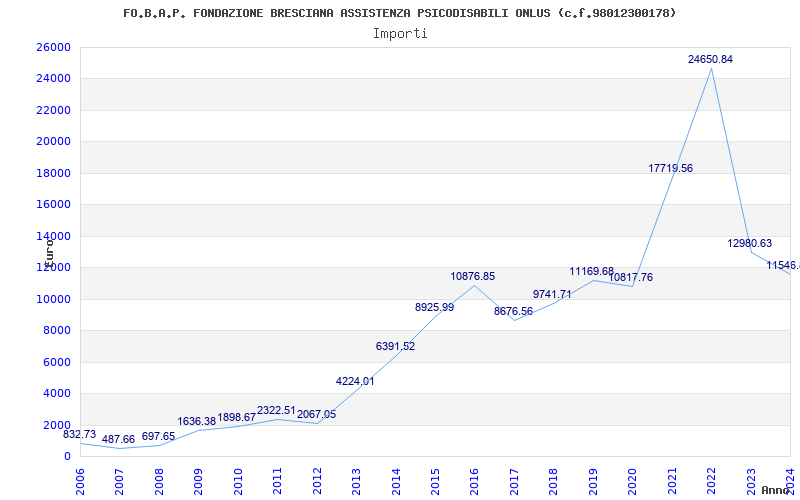Click the y-axis value 14000
Image resolution: width=800 pixels, height=500 pixels.
click(53, 236)
